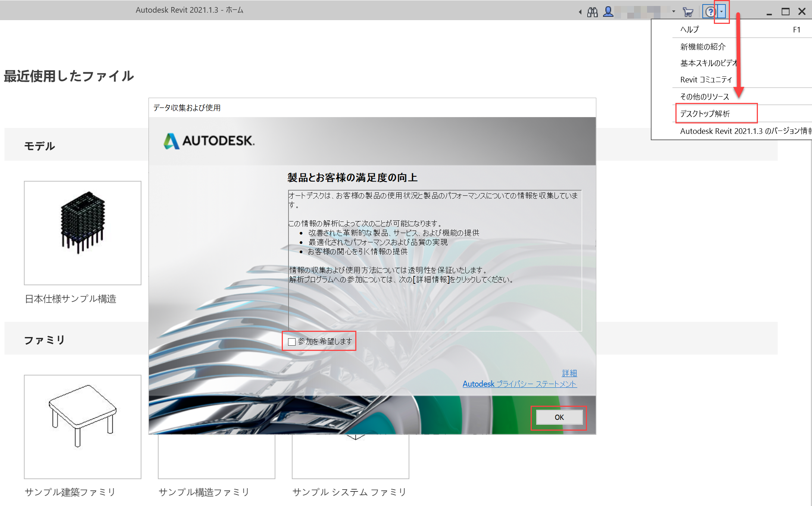Select 新機能の紹介 menu item
The height and width of the screenshot is (506, 812).
[x=703, y=47]
